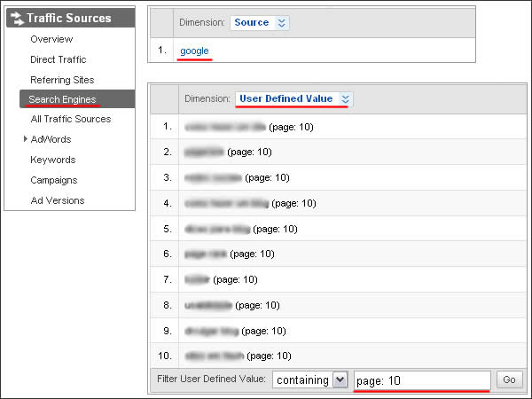The height and width of the screenshot is (399, 532).
Task: Click the google source link
Action: 194,51
